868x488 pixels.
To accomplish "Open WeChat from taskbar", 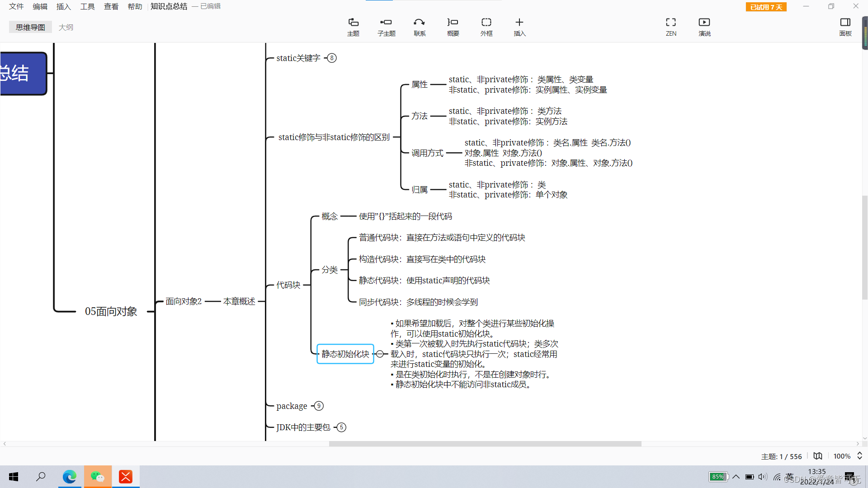I will (x=98, y=477).
